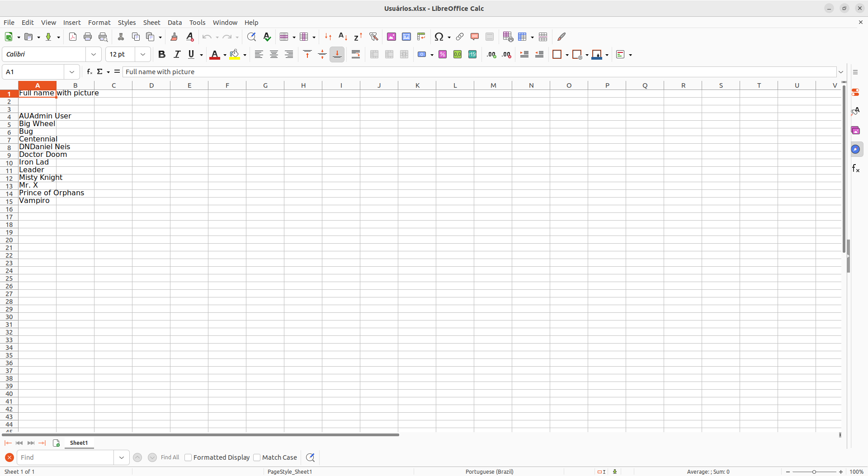Click the Spelling check icon
The image size is (868, 476).
pyautogui.click(x=267, y=37)
